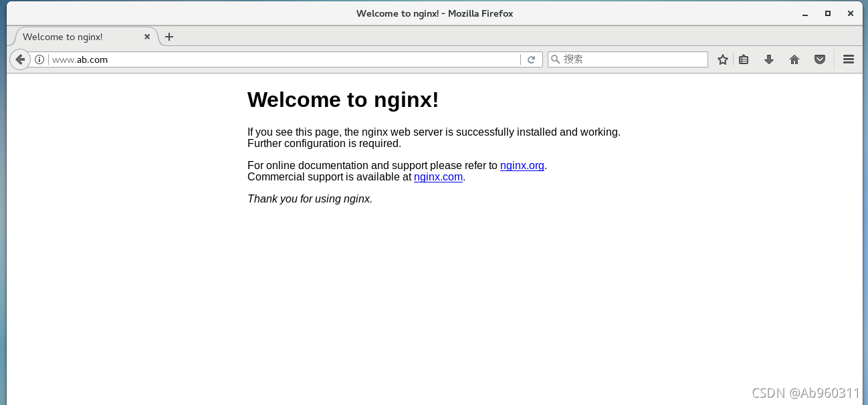868x405 pixels.
Task: Minimize the Firefox window
Action: 804,13
